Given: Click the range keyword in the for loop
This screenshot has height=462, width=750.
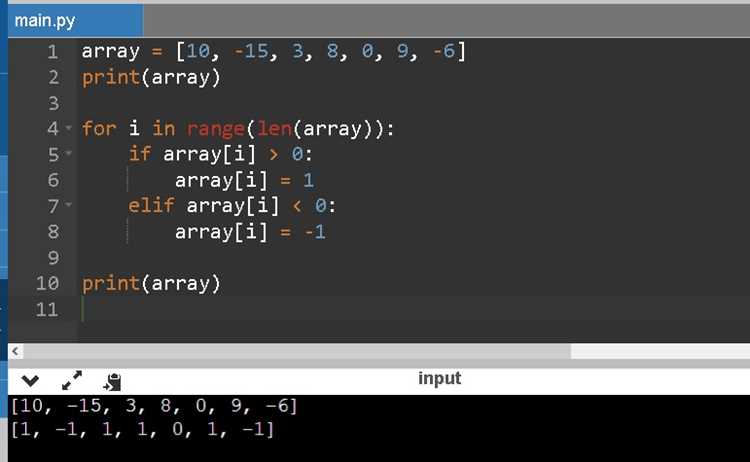Looking at the screenshot, I should 216,129.
